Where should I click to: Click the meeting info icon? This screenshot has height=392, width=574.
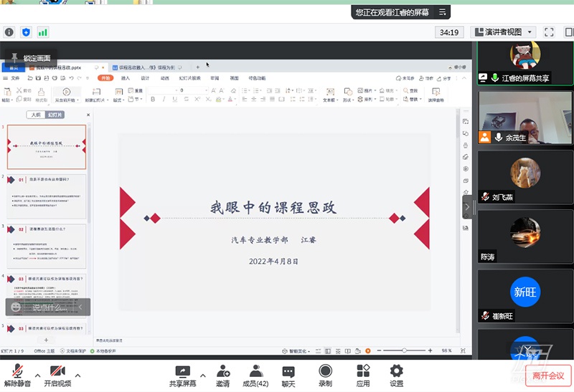coord(9,32)
